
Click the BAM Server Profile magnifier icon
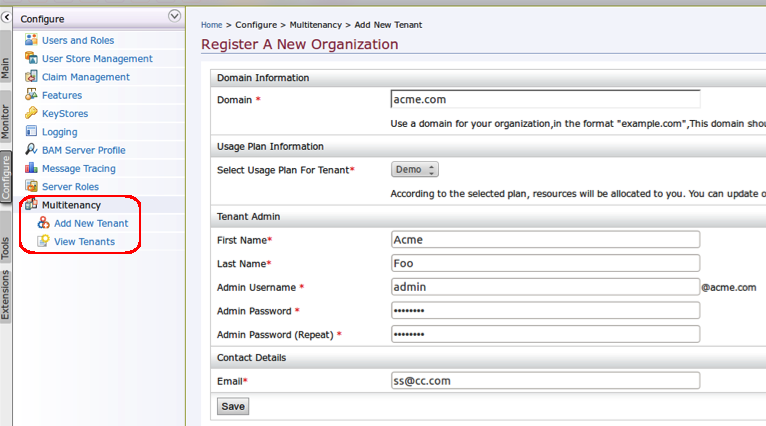coord(32,150)
